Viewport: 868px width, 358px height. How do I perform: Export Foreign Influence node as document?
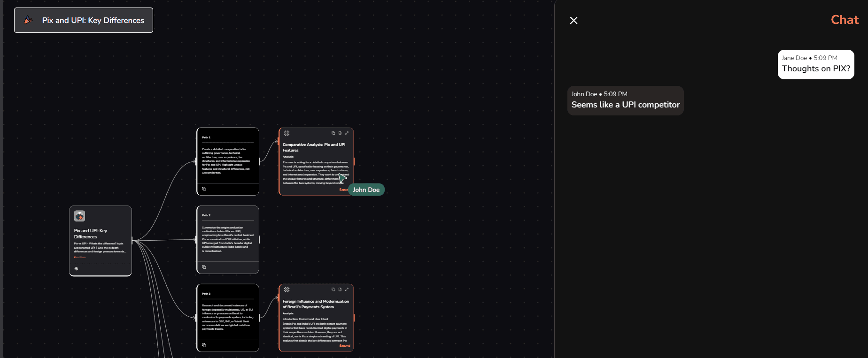coord(340,289)
